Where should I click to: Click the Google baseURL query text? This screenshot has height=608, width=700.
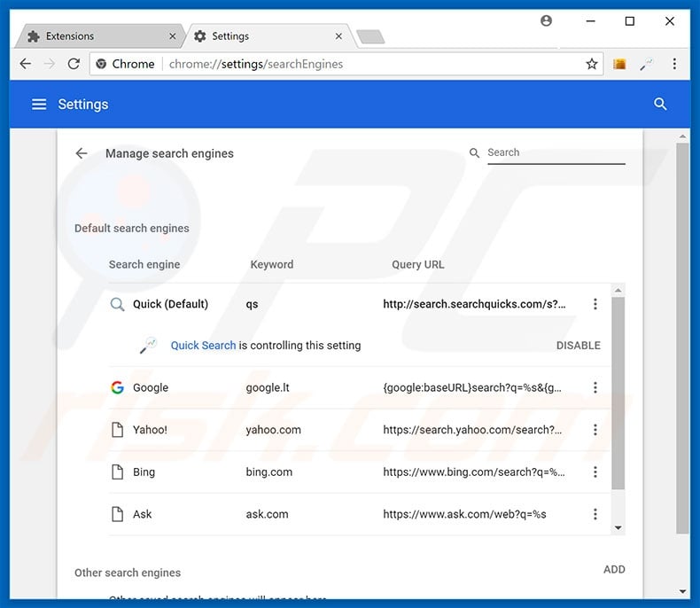click(x=472, y=387)
